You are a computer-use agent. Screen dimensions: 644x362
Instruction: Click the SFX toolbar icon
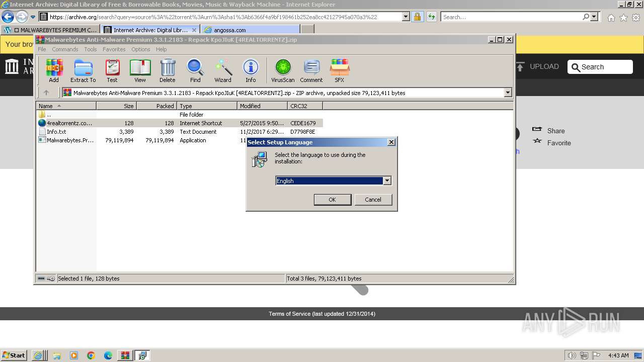pos(340,70)
